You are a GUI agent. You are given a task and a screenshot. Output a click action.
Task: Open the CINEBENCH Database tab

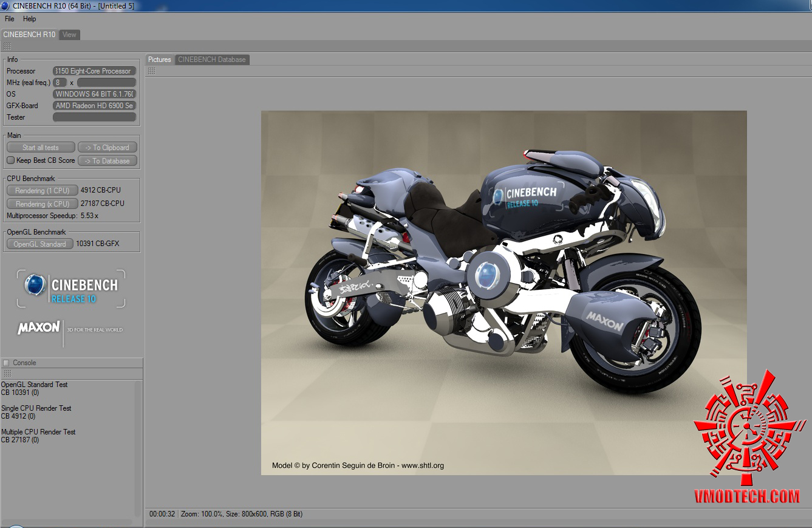pyautogui.click(x=212, y=60)
